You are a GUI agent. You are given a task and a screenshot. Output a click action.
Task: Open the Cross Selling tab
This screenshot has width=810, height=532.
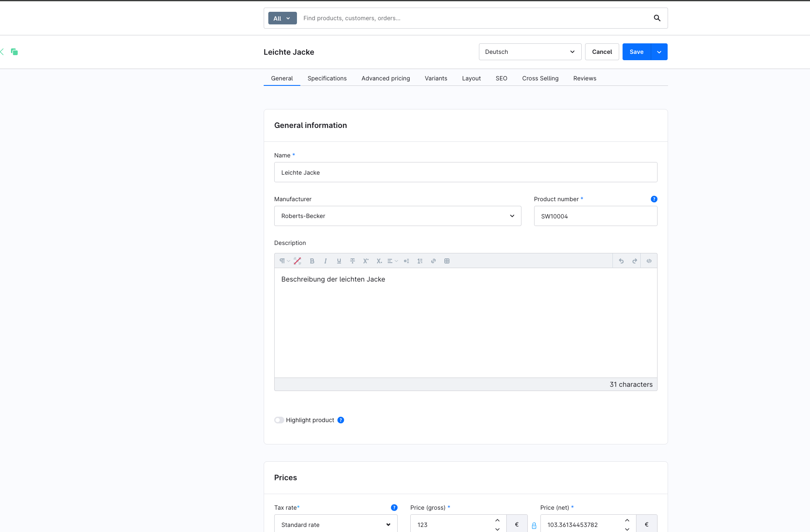(540, 78)
